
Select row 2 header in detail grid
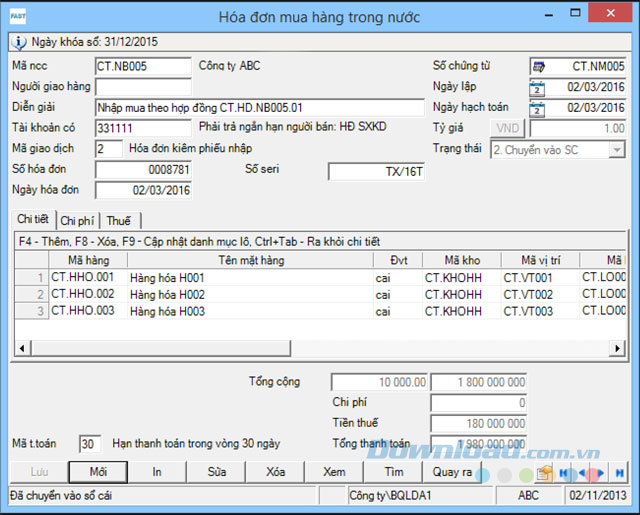pos(32,294)
